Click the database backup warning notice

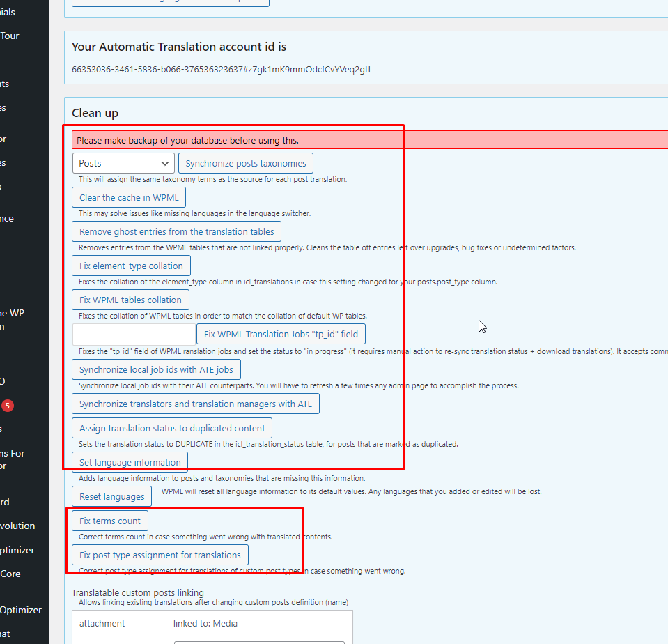[x=370, y=140]
